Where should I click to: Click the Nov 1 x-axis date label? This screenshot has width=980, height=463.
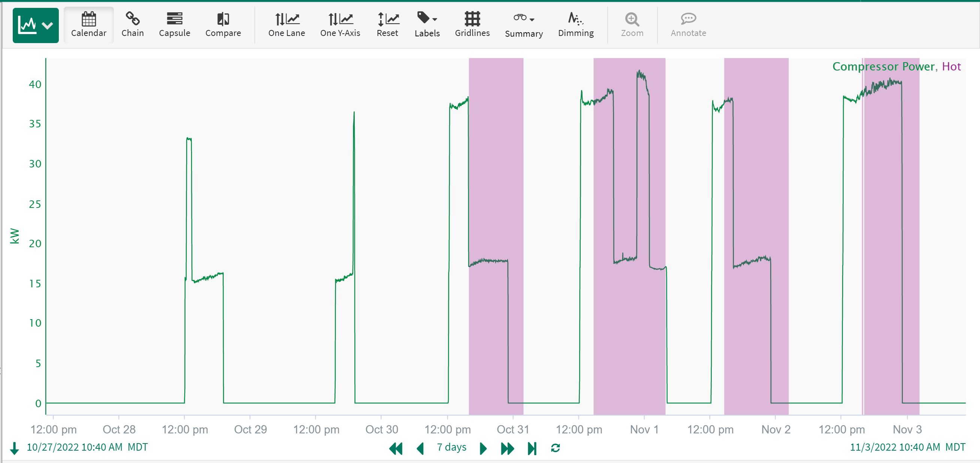click(x=644, y=430)
